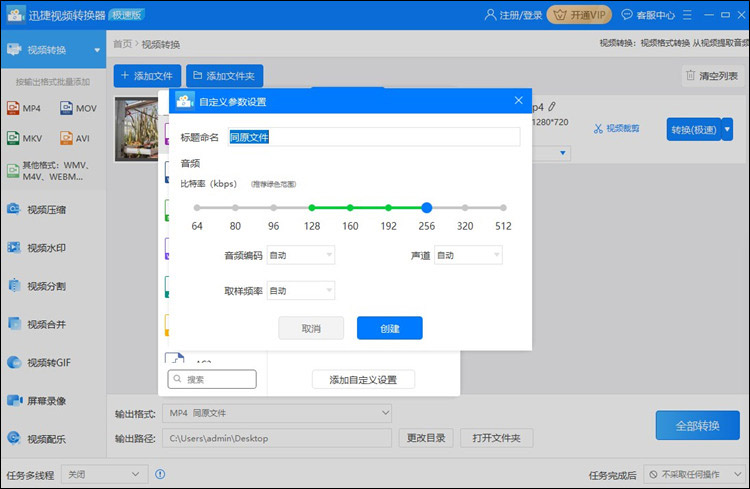Close the 自定义参数设置 dialog
Image resolution: width=750 pixels, height=489 pixels.
(518, 100)
